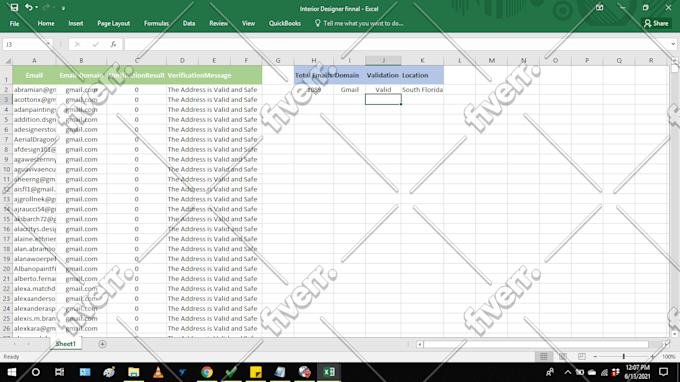Click the zoom slider handle
This screenshot has width=680, height=382.
pyautogui.click(x=623, y=356)
